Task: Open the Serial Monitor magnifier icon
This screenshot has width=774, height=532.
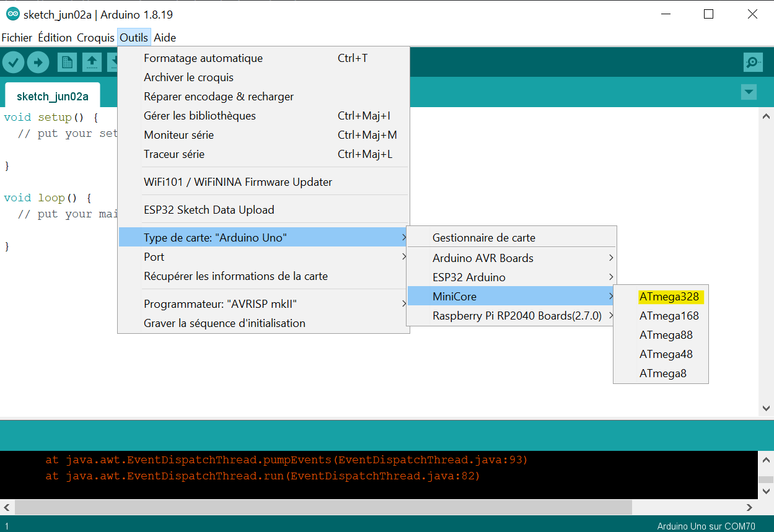Action: [753, 62]
